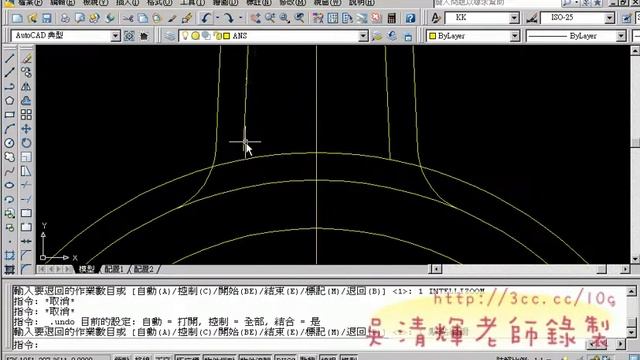The width and height of the screenshot is (640, 360).
Task: Select the Rectangle draw tool
Action: point(10,115)
